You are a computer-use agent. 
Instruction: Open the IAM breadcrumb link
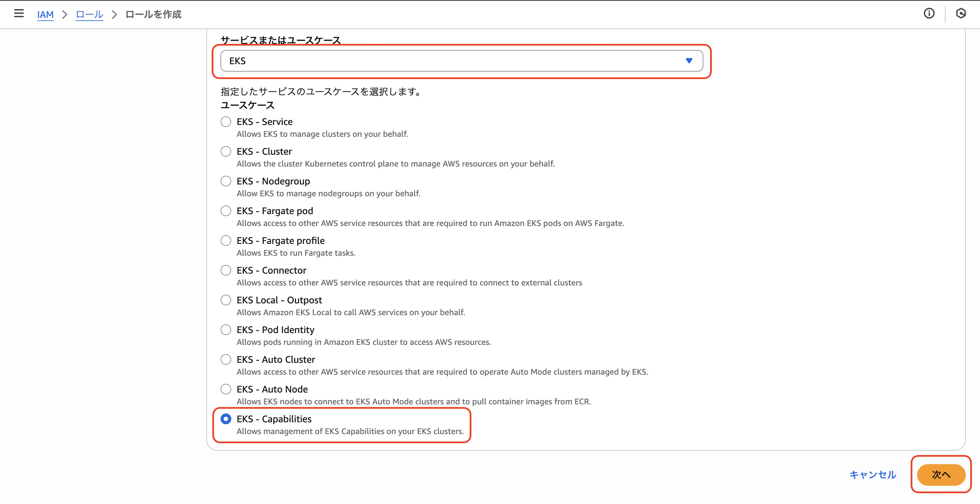pos(45,15)
